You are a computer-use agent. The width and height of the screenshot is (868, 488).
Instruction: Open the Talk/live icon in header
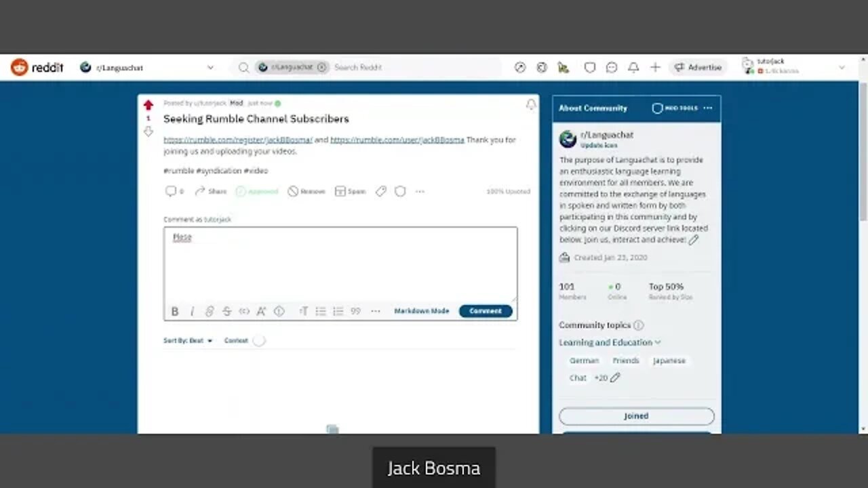(x=563, y=67)
